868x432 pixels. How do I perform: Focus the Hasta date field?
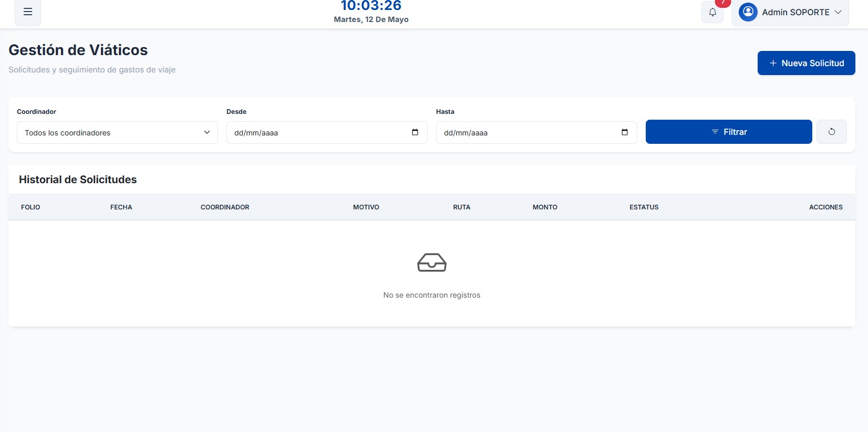pos(536,133)
